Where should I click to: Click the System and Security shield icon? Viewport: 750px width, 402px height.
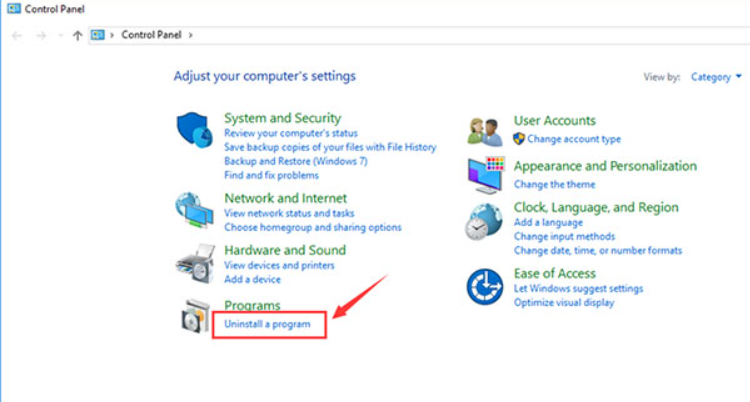tap(194, 131)
